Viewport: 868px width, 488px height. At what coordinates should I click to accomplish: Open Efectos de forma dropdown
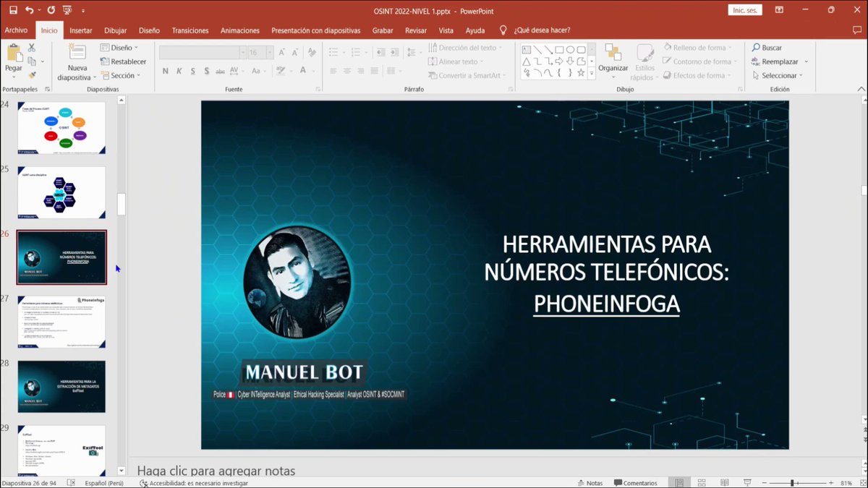point(697,75)
